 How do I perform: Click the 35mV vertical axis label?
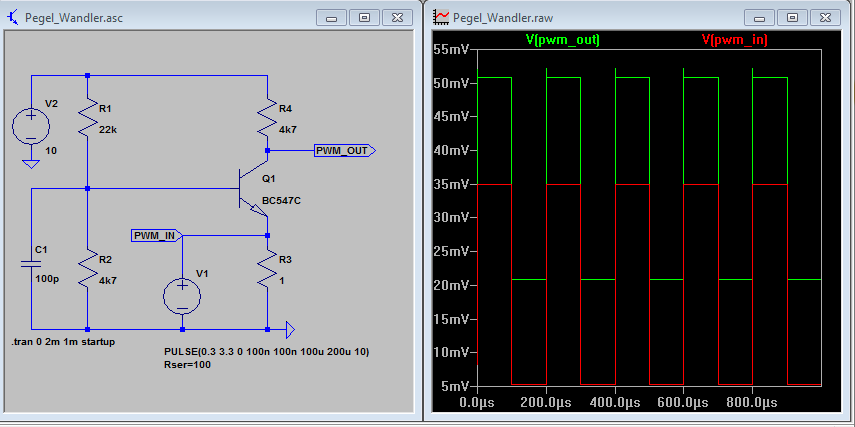[x=450, y=184]
